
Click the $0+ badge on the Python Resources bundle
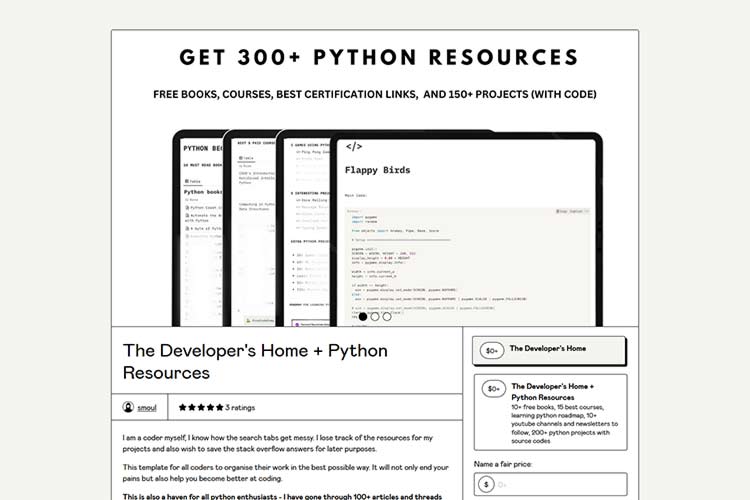pyautogui.click(x=492, y=389)
